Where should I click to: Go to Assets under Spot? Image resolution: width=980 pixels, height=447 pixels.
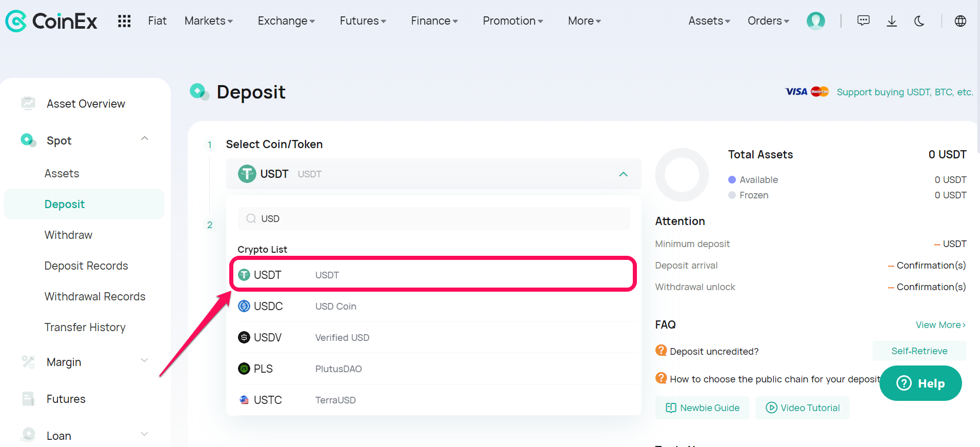(x=62, y=173)
